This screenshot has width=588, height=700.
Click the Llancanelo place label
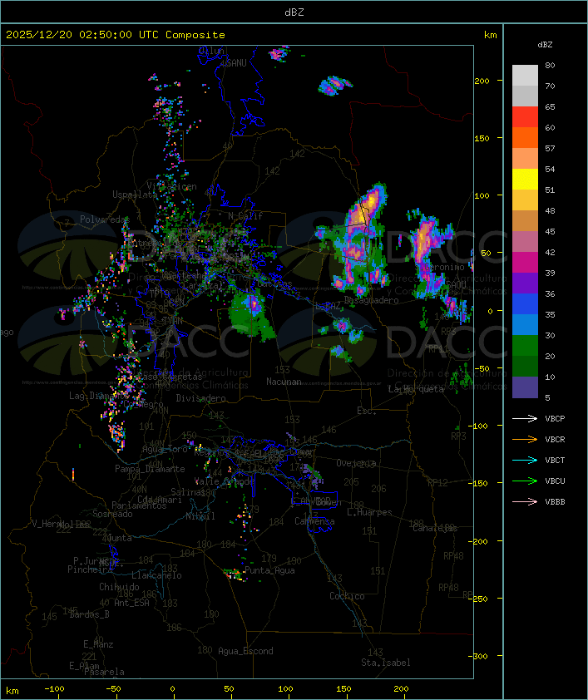point(156,575)
